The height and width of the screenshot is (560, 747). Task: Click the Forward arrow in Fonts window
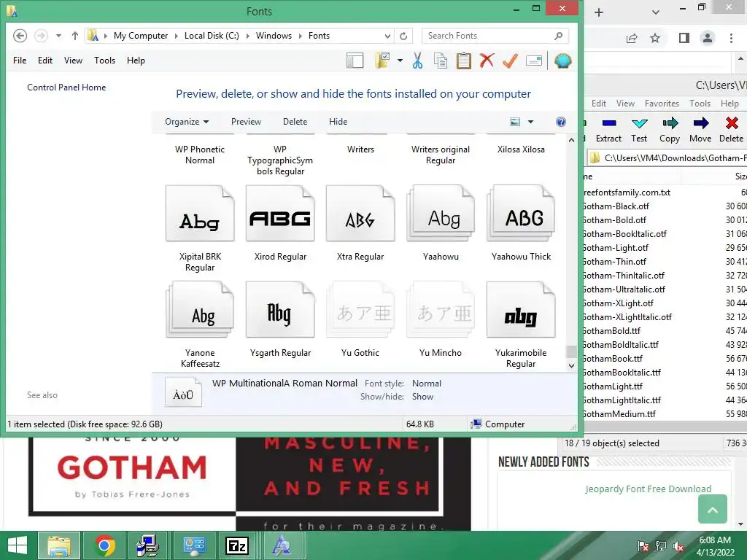pos(41,36)
